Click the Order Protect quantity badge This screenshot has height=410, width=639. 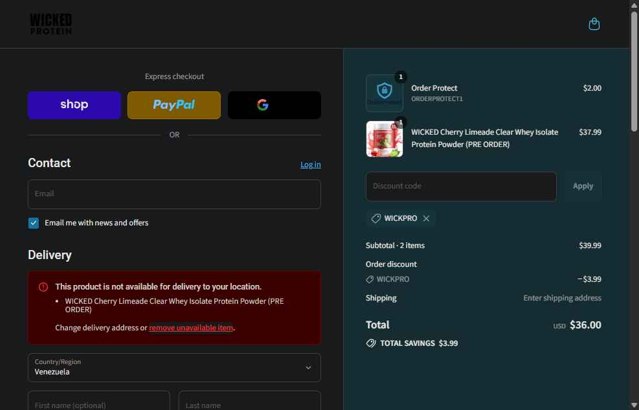(x=401, y=77)
